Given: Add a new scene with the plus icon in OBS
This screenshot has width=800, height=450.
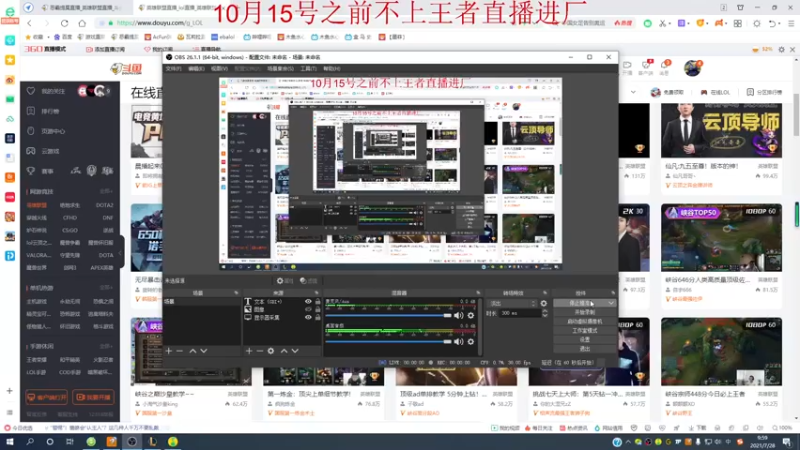Looking at the screenshot, I should tap(169, 351).
